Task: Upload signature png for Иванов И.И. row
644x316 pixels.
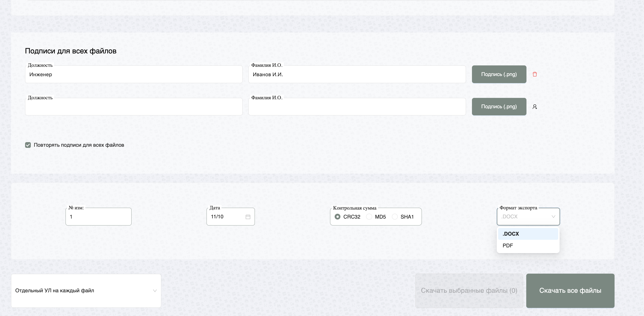Action: [x=499, y=74]
